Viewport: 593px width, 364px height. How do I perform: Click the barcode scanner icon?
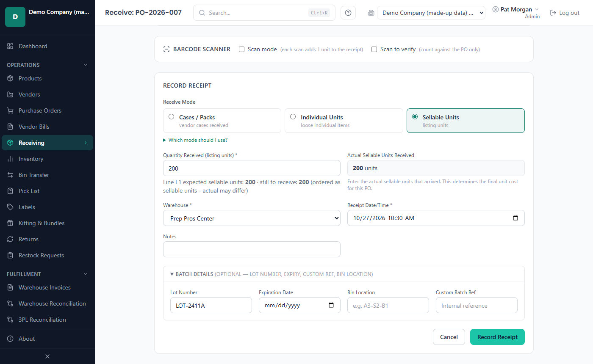pyautogui.click(x=166, y=49)
